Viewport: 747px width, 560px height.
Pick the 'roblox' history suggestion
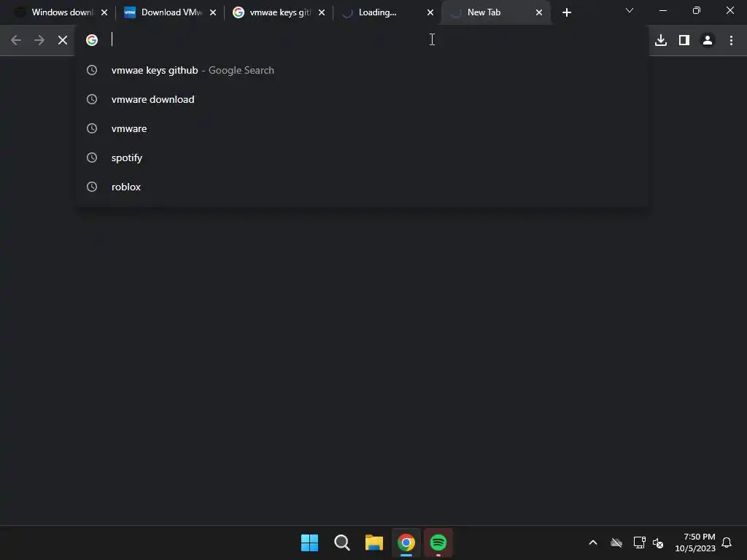click(361, 187)
